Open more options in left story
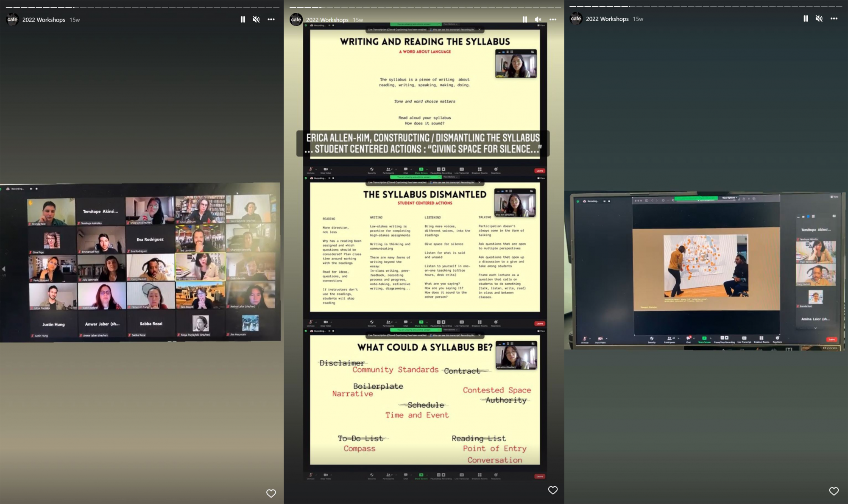The image size is (848, 504). click(271, 19)
